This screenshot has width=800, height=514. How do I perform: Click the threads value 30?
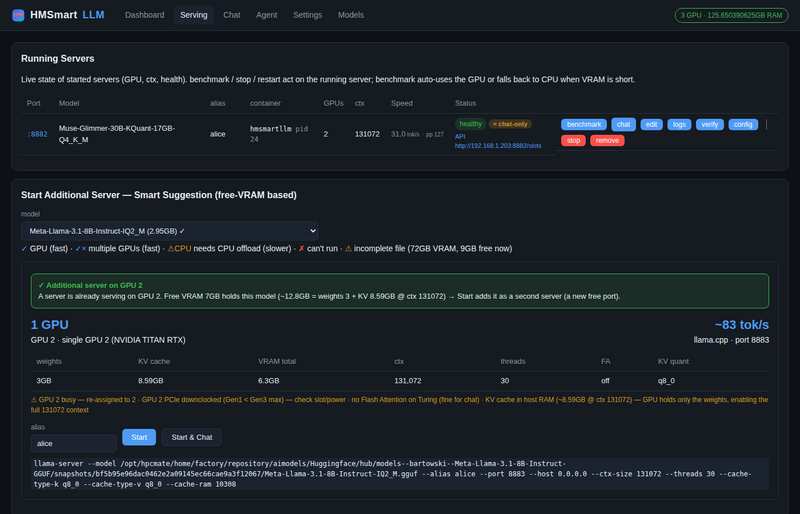coord(505,381)
